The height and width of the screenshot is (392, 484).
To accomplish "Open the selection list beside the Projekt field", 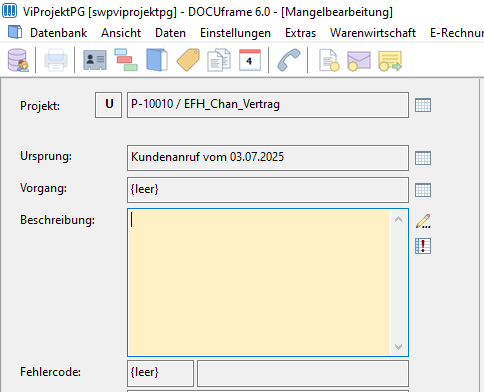I will tap(423, 105).
